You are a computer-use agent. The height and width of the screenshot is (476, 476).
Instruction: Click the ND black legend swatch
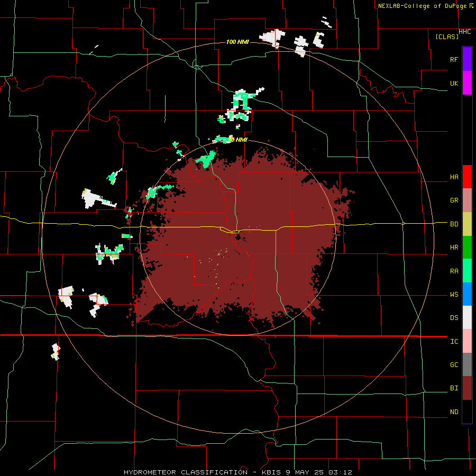[467, 411]
